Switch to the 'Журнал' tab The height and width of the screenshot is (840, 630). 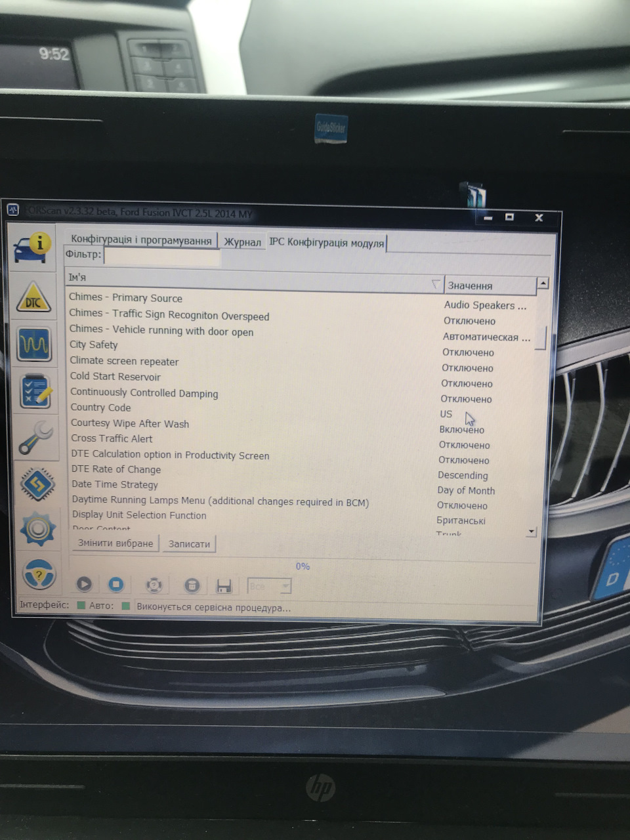click(x=242, y=242)
